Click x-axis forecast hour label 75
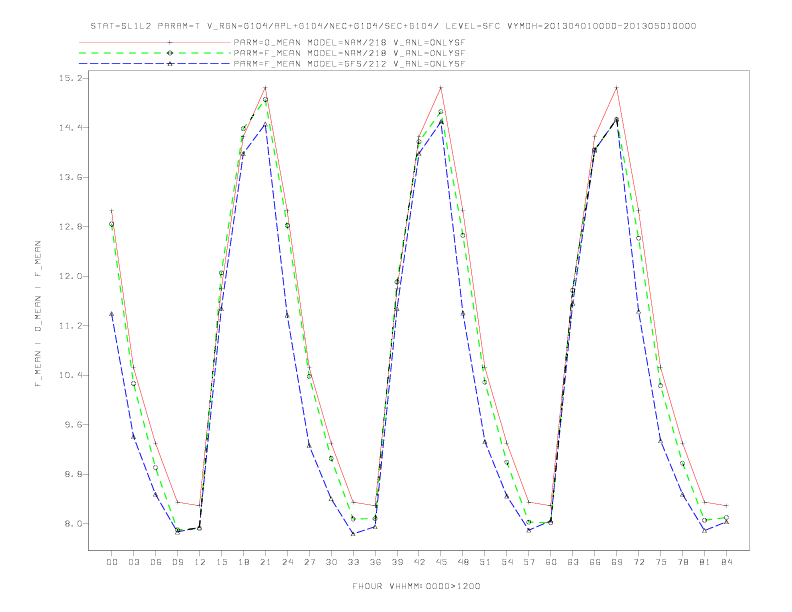The height and width of the screenshot is (612, 792). click(661, 562)
